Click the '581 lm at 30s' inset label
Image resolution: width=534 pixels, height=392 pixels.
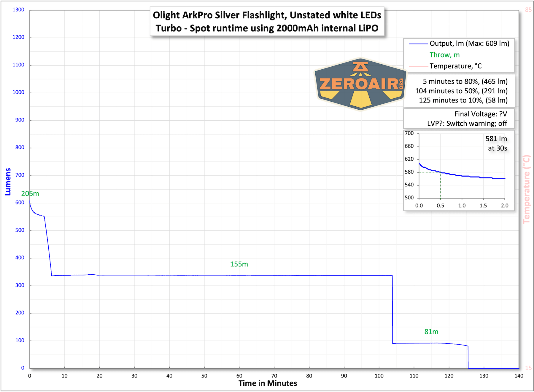click(x=496, y=143)
